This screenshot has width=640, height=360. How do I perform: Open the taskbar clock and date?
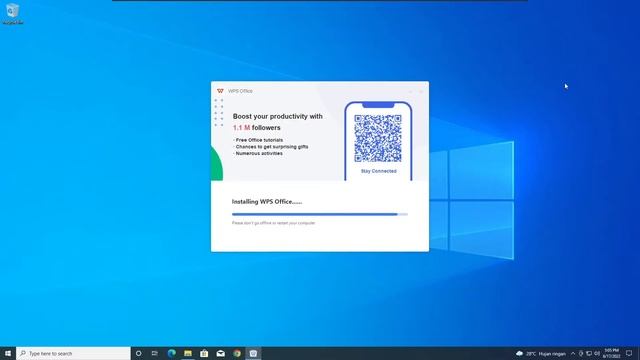coord(611,353)
